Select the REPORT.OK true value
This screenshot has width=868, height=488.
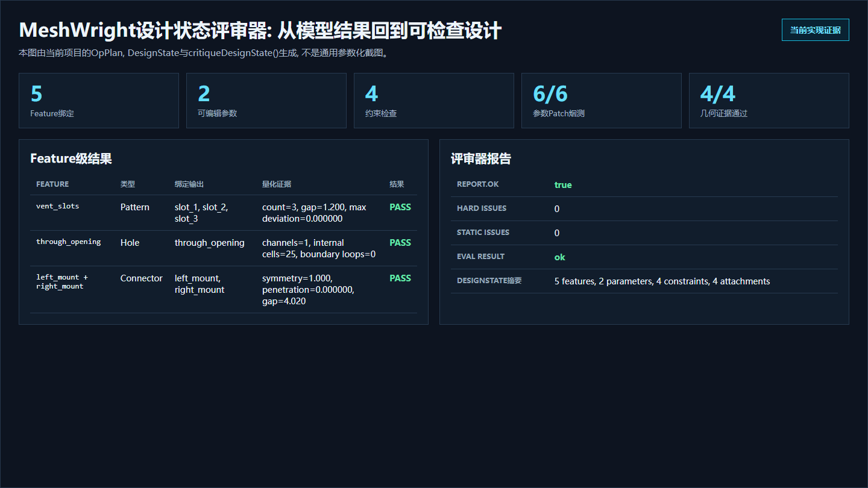[x=563, y=184]
